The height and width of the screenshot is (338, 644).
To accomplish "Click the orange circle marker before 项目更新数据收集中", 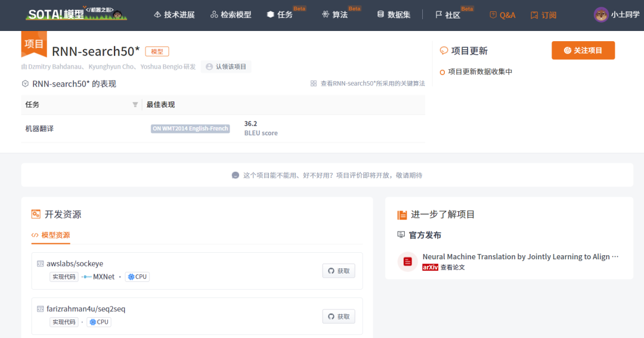I will pyautogui.click(x=442, y=72).
